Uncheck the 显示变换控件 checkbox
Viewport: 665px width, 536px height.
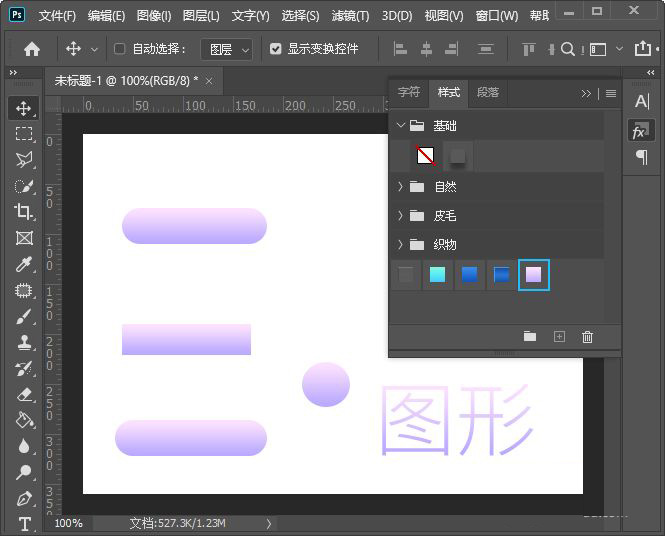coord(276,49)
